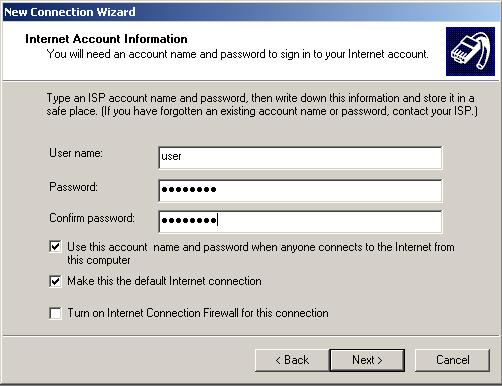Click into the User name field

[x=300, y=158]
